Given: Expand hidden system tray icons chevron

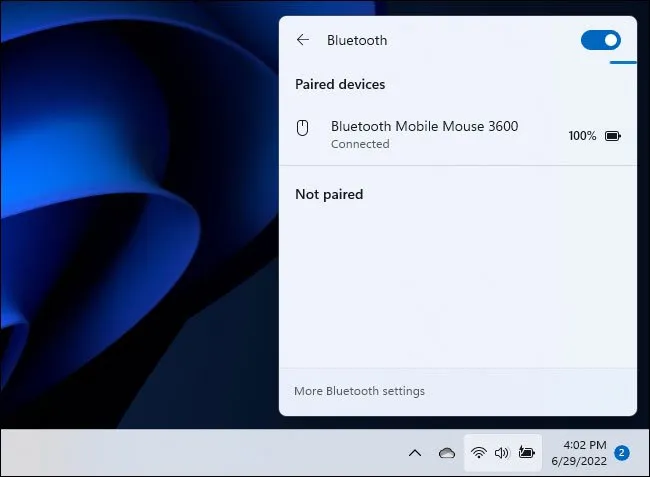Looking at the screenshot, I should coord(415,453).
